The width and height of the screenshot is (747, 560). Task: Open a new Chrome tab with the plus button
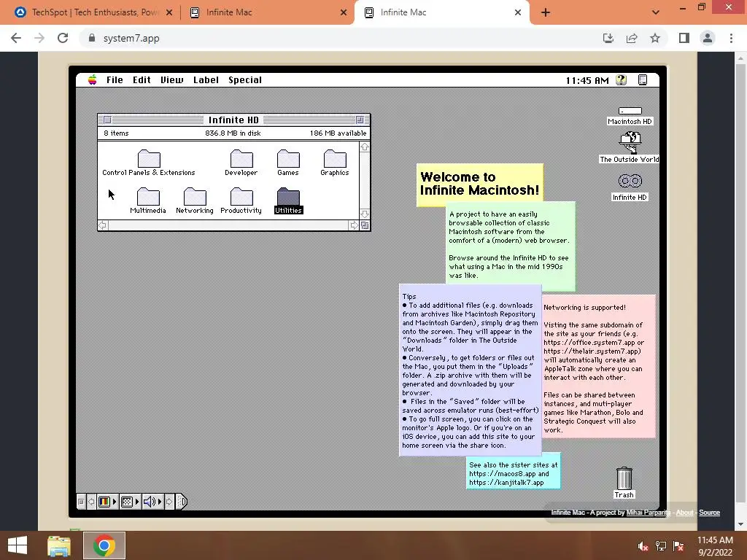coord(546,12)
